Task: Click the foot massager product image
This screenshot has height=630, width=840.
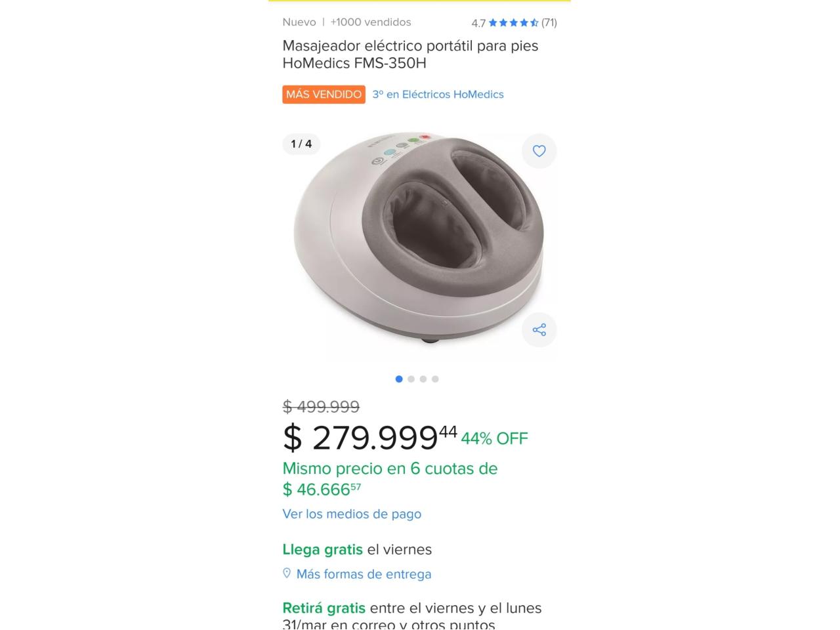Action: point(419,237)
